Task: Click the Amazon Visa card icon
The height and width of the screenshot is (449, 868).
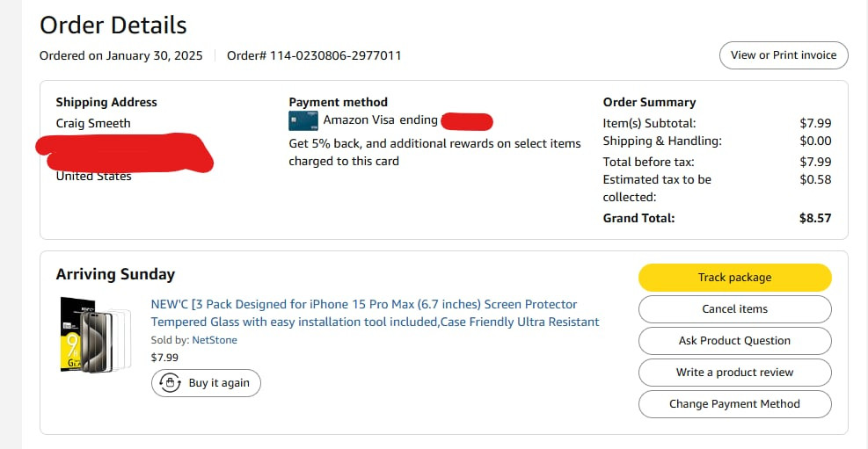Action: 303,120
